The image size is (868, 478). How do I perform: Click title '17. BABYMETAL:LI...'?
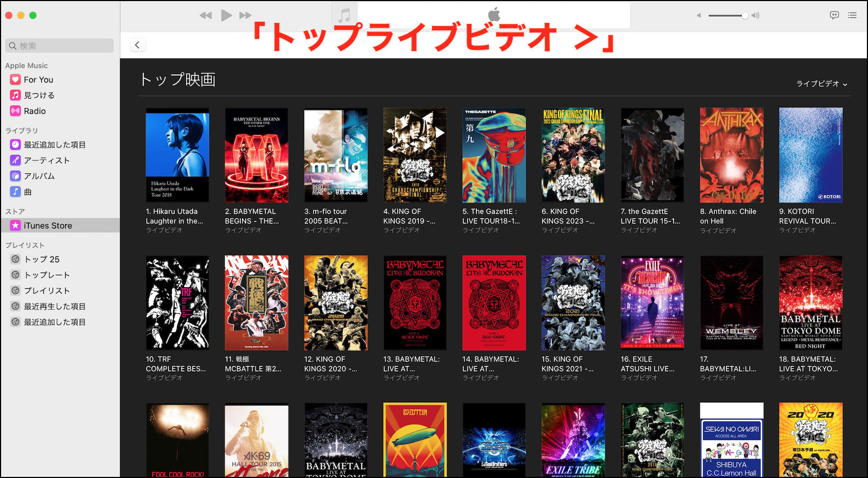(x=728, y=364)
